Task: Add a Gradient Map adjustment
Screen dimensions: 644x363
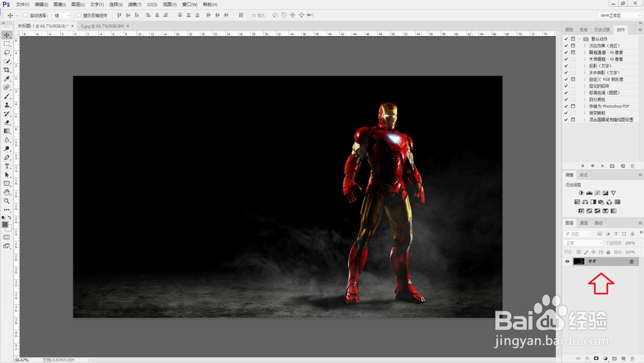Action: tap(613, 211)
